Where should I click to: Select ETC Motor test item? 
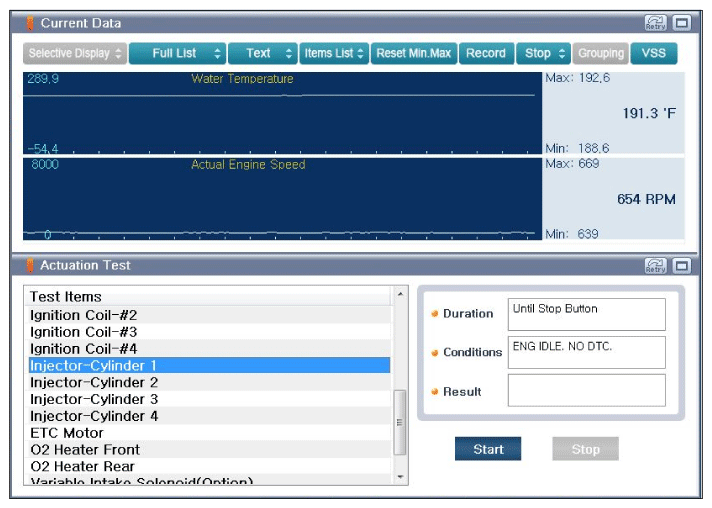coord(209,433)
